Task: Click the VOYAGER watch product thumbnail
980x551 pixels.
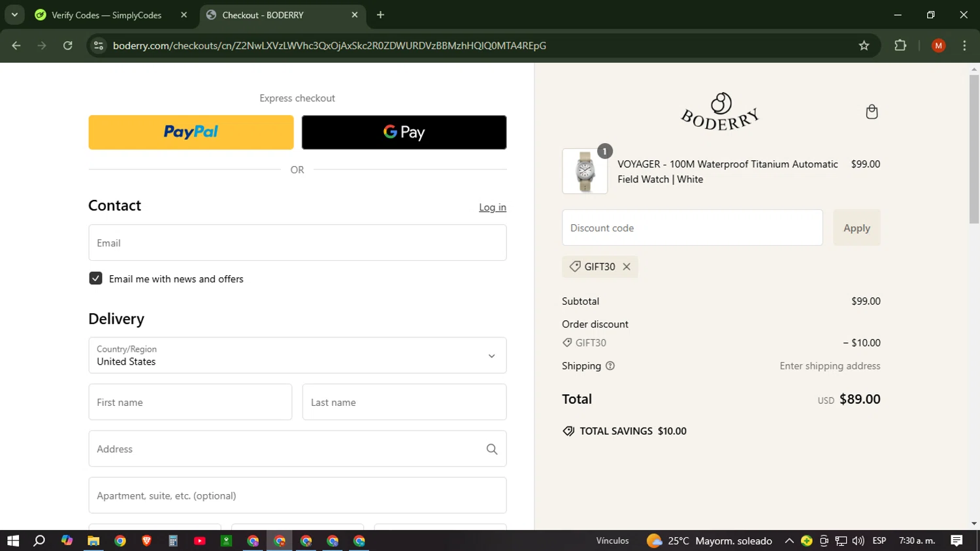Action: click(x=585, y=171)
